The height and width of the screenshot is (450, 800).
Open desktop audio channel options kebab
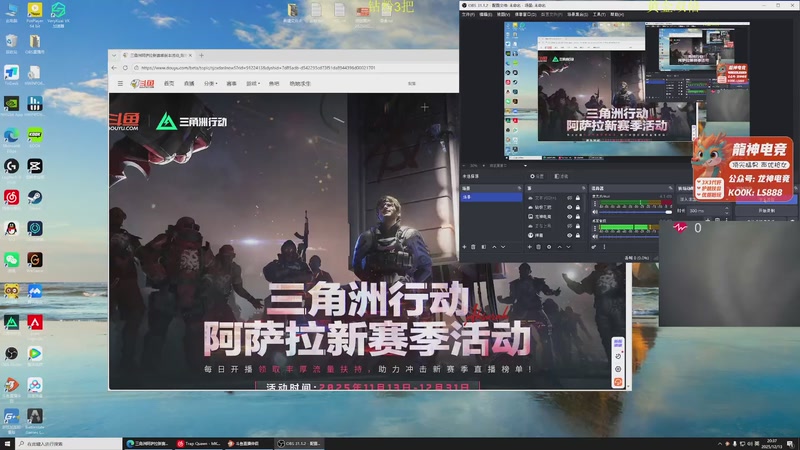(x=595, y=204)
